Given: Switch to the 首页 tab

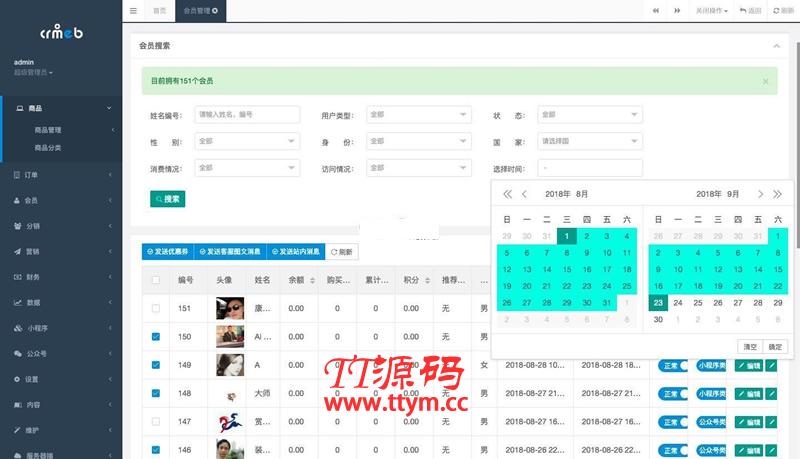Looking at the screenshot, I should [x=160, y=11].
